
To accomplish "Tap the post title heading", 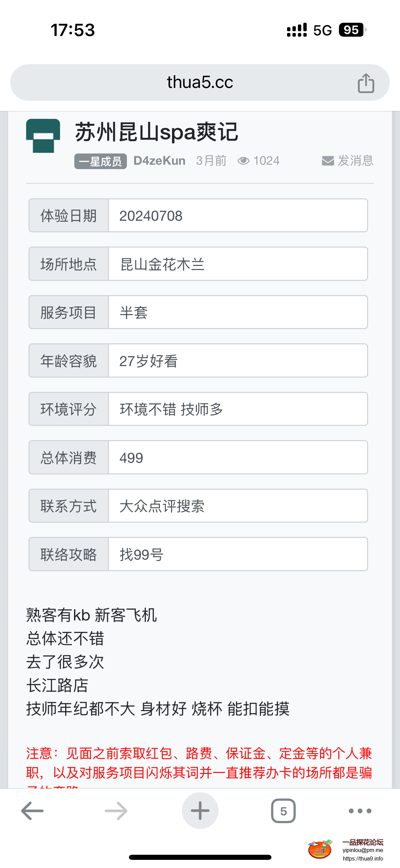I will click(x=156, y=132).
